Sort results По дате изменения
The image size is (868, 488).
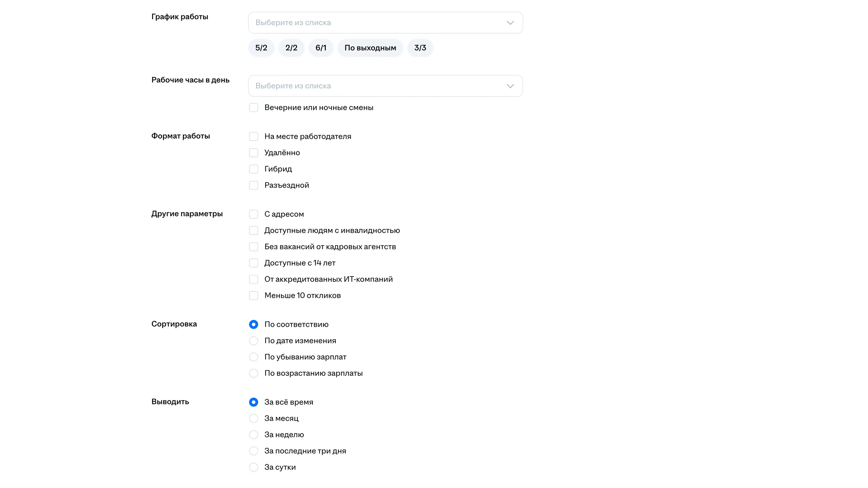point(254,341)
